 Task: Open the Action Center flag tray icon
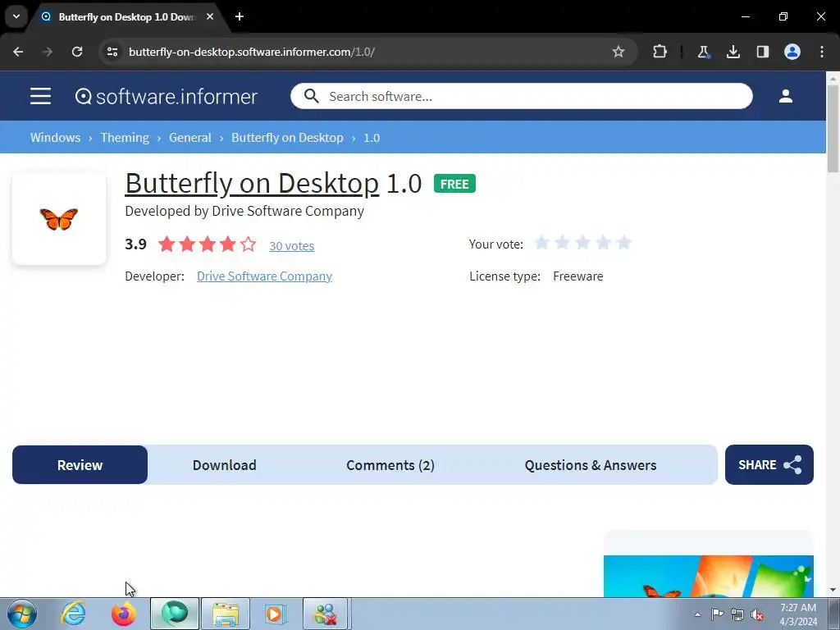click(717, 614)
